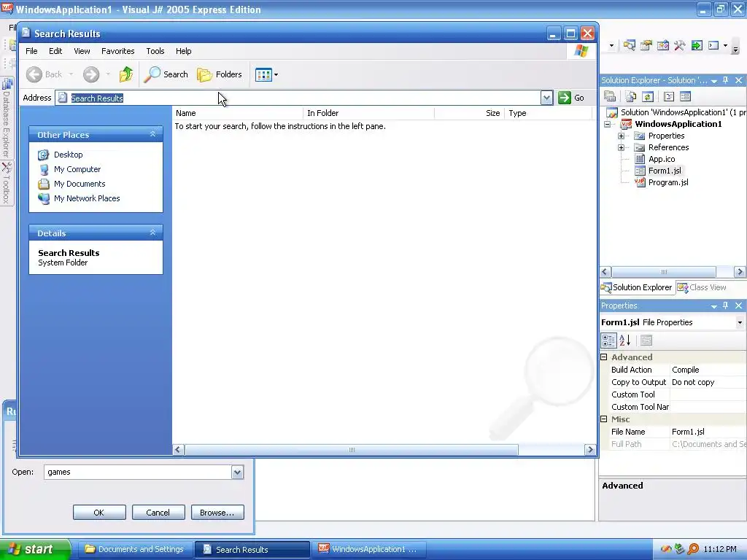Open the Views button dropdown arrow
The height and width of the screenshot is (560, 747).
point(276,75)
